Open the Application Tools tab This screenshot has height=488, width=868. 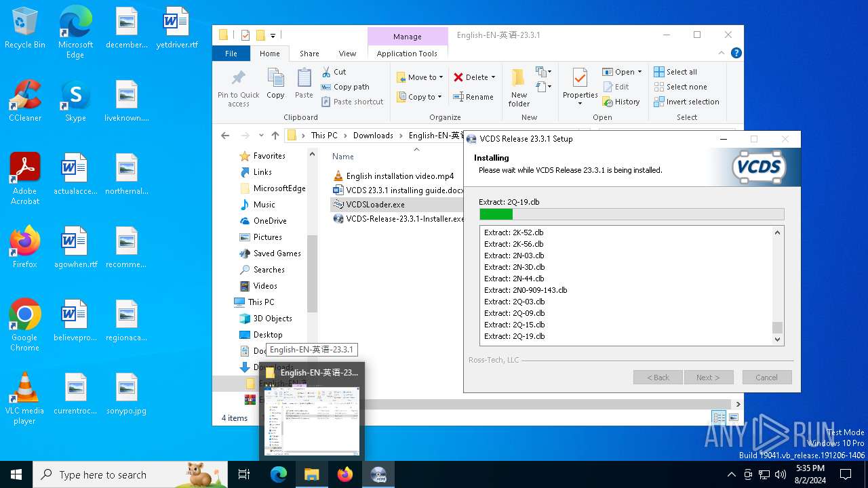point(407,54)
